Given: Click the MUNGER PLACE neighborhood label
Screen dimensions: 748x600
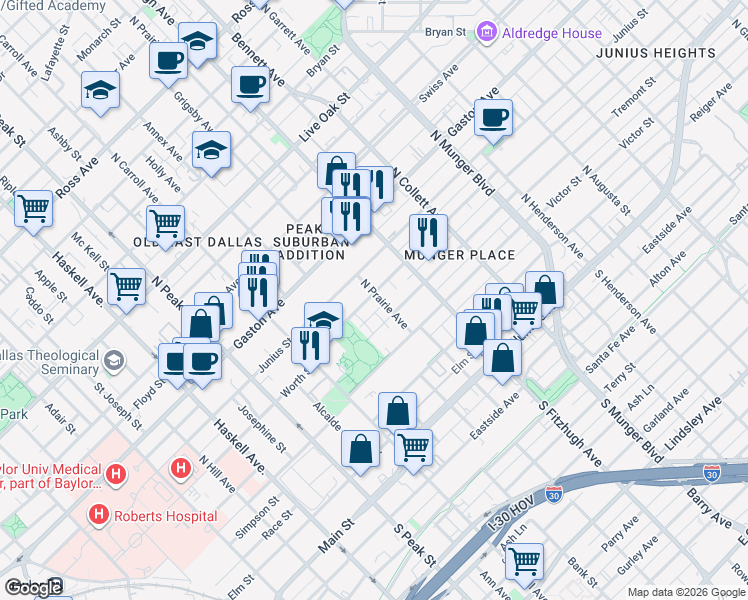Looking at the screenshot, I should point(460,255).
